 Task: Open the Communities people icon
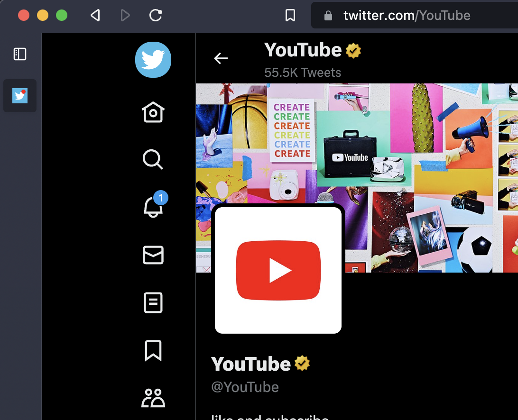(x=153, y=398)
